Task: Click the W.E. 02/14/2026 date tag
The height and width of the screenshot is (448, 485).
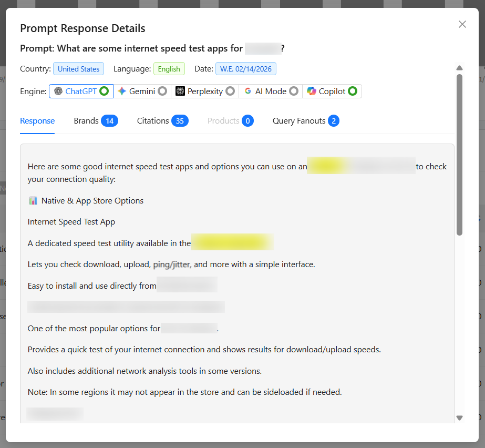Action: [245, 69]
